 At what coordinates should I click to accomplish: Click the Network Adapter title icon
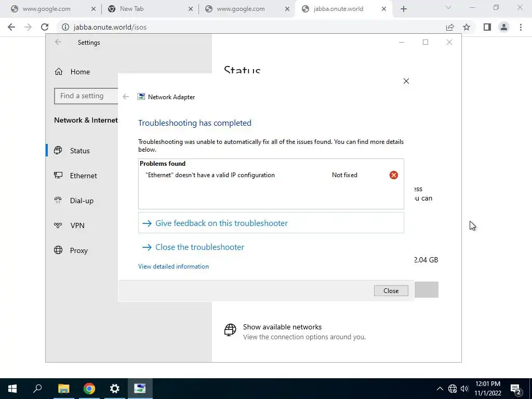click(141, 97)
